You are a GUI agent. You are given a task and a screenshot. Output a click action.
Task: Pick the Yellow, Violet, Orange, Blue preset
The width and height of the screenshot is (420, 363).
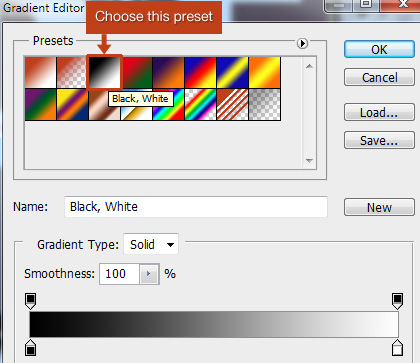point(73,105)
